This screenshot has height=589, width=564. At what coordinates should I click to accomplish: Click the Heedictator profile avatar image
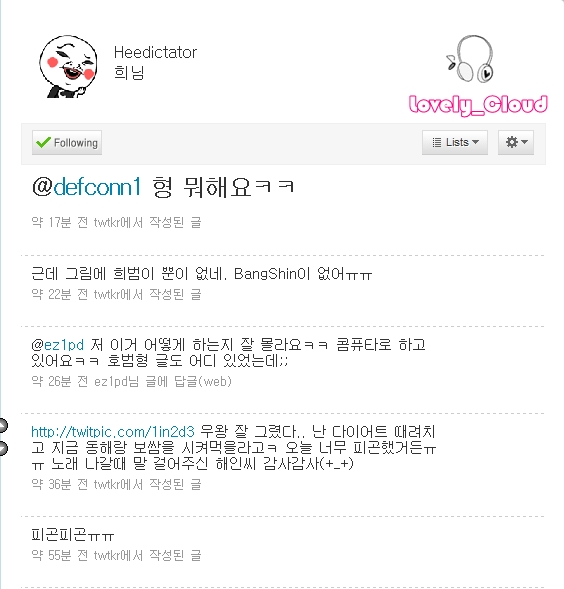[x=68, y=66]
